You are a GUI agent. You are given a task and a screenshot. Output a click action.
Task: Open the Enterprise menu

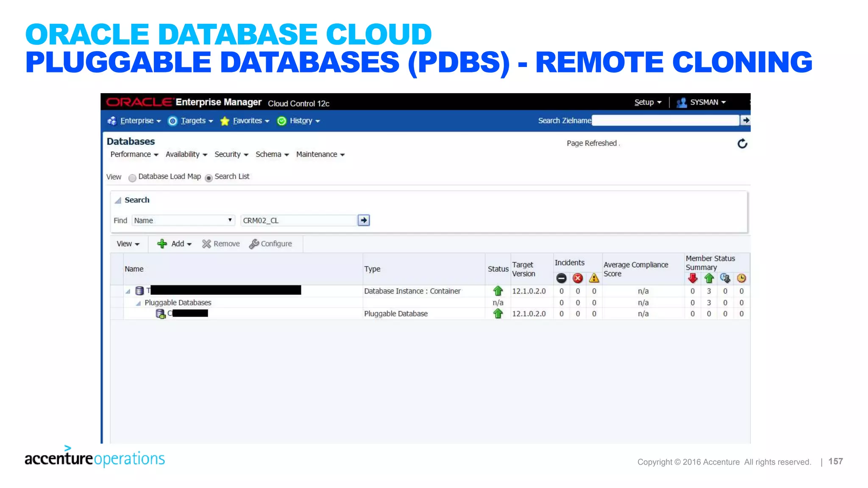point(140,121)
